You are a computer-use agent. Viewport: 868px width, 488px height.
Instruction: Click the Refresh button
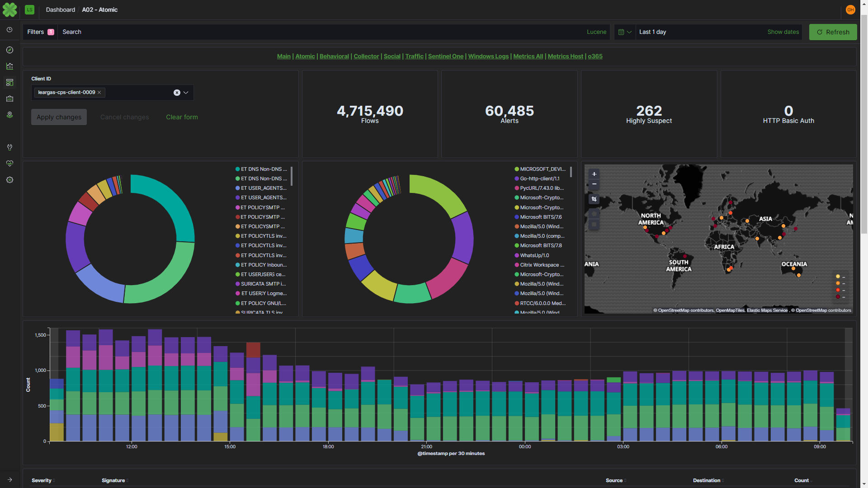[x=833, y=32]
